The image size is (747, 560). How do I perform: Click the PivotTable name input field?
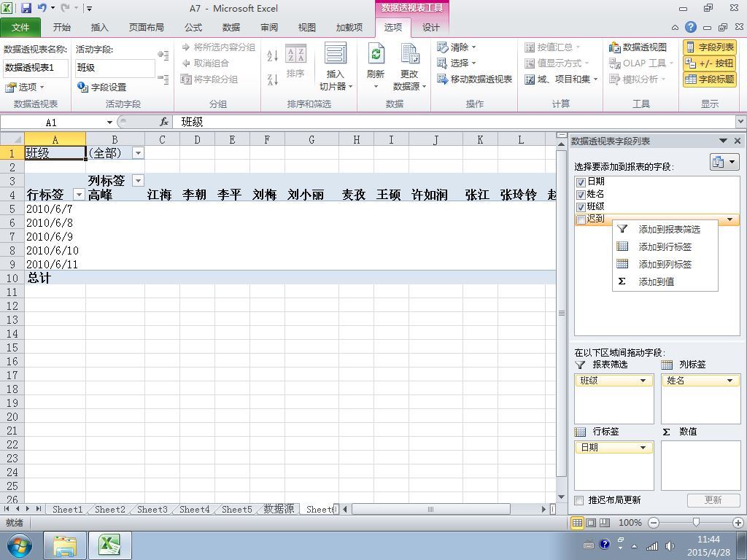coord(36,68)
